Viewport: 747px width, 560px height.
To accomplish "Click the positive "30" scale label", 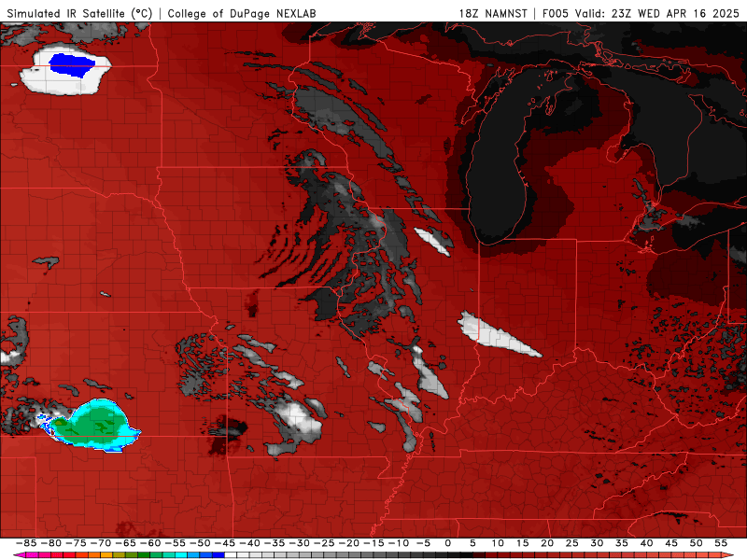I will (x=597, y=543).
